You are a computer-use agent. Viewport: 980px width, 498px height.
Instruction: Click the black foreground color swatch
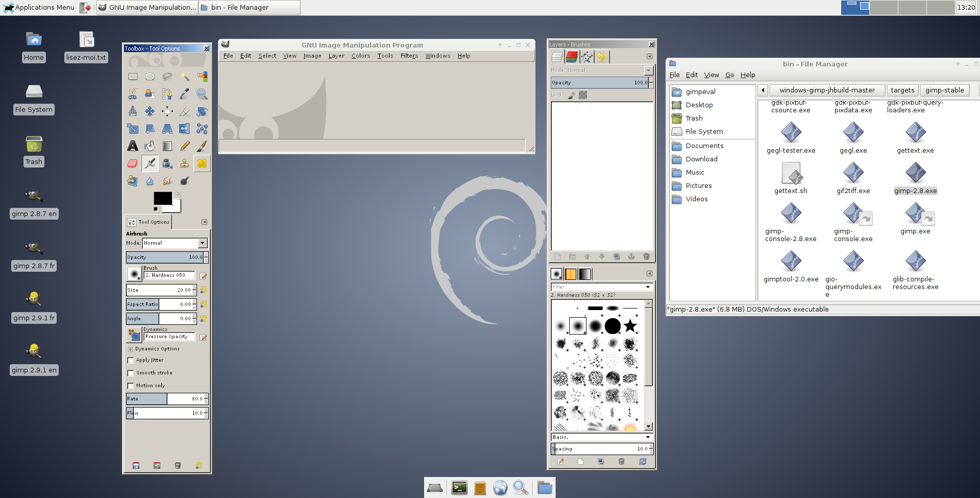click(x=163, y=198)
